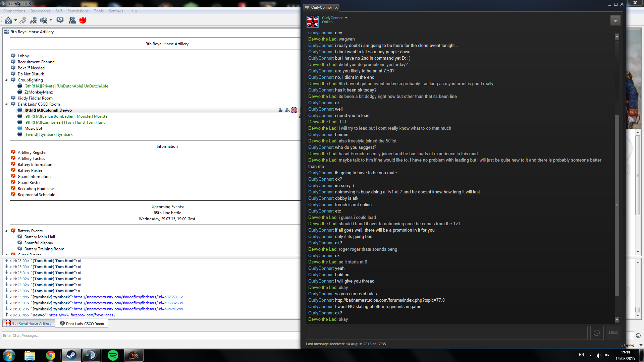The height and width of the screenshot is (362, 644).
Task: Click the Steam chat scroll-up arrow
Action: tap(617, 36)
